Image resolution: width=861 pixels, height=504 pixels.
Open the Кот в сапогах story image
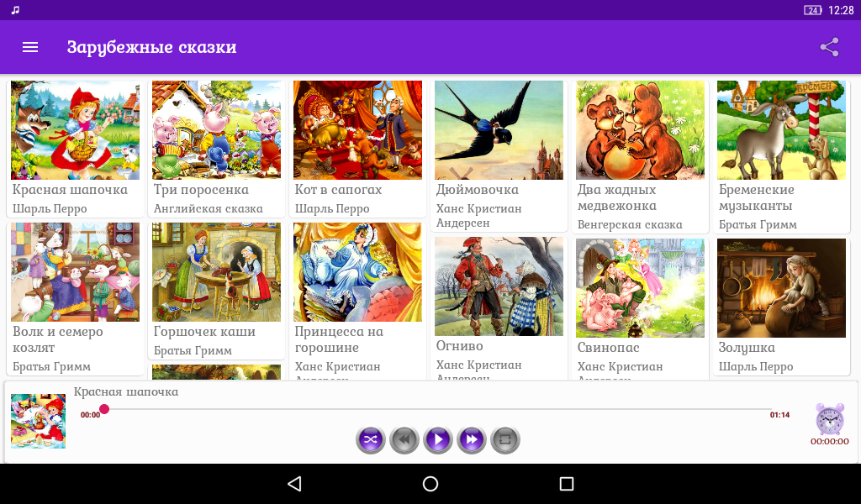[x=357, y=130]
